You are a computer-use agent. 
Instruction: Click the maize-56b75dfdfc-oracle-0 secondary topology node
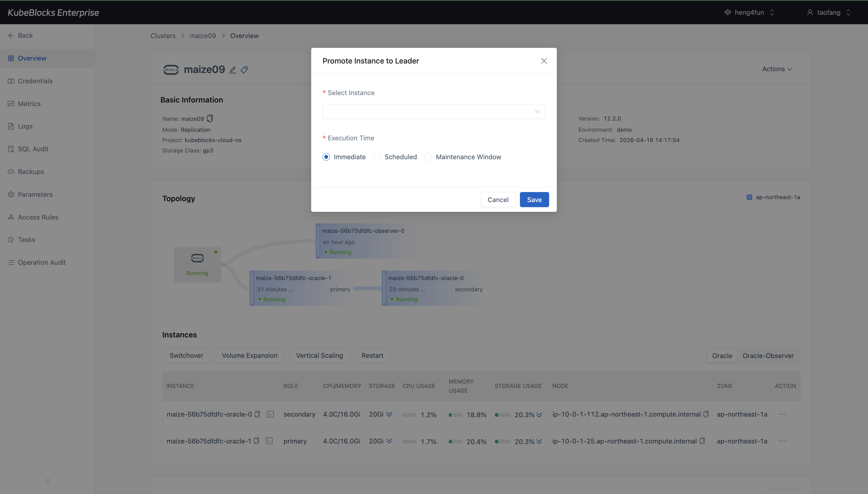434,288
